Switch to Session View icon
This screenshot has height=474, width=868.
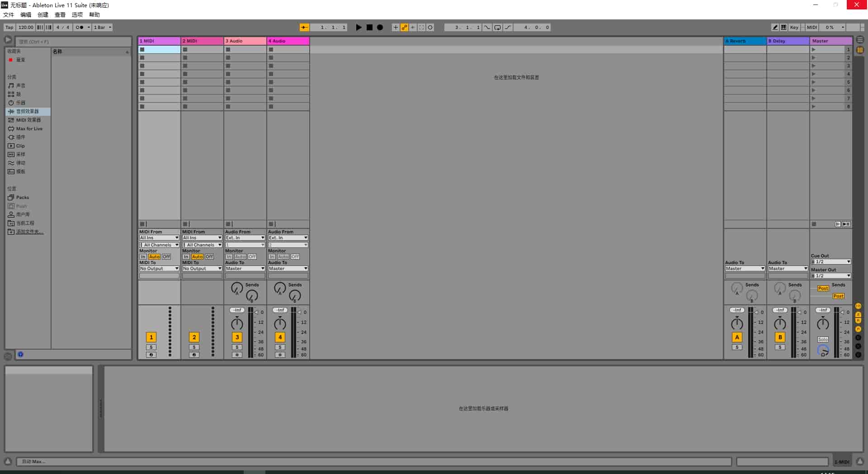tap(860, 50)
